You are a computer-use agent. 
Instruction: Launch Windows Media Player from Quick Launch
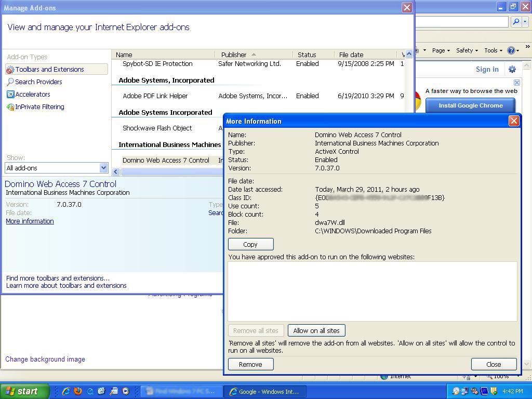[126, 391]
